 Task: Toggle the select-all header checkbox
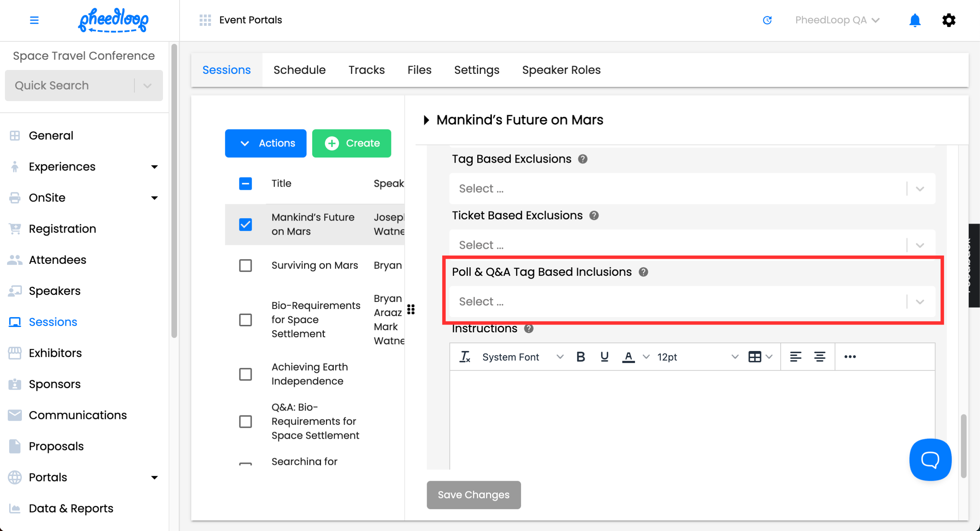click(245, 183)
